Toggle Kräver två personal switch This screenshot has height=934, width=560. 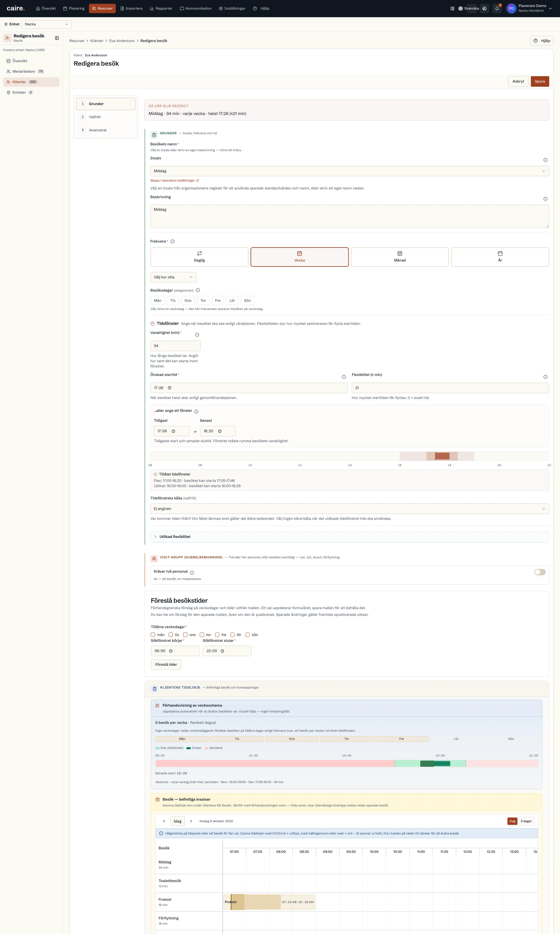click(x=540, y=572)
